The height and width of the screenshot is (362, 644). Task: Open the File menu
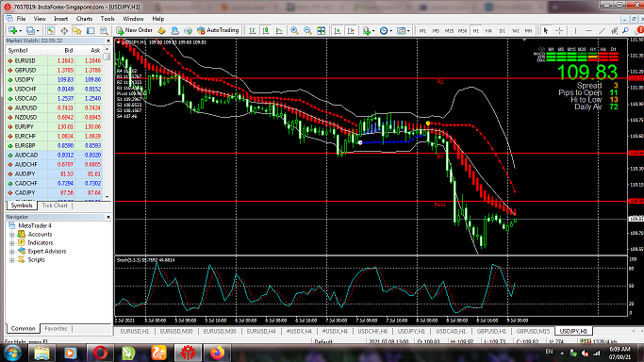[x=21, y=19]
